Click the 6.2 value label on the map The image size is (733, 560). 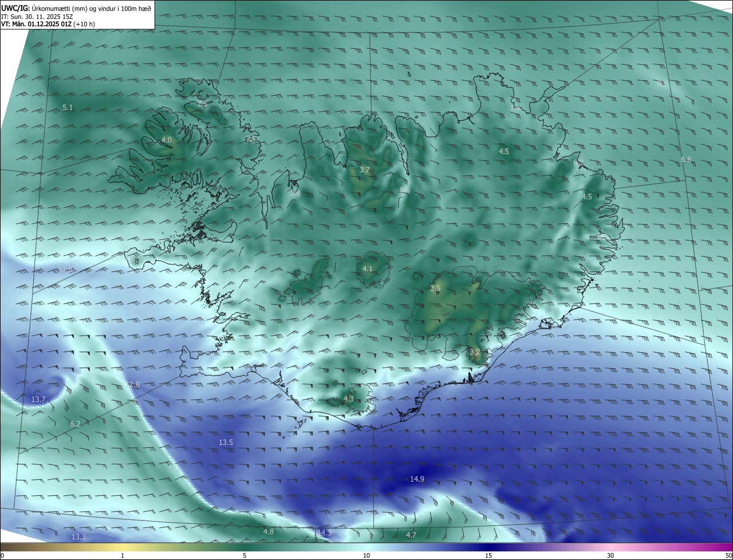point(75,424)
